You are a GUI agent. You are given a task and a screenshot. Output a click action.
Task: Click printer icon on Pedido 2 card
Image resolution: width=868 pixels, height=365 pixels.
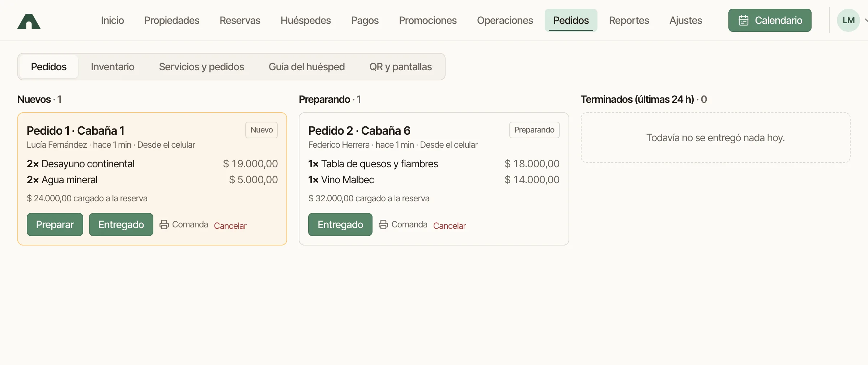[383, 225]
